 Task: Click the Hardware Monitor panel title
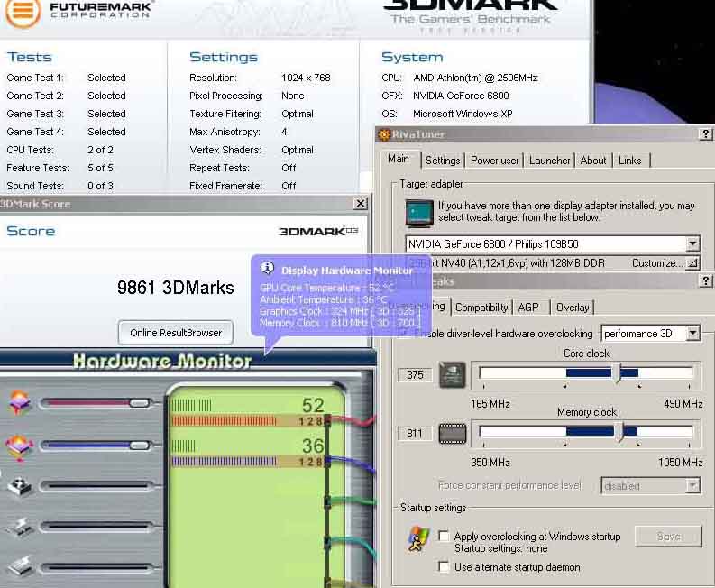162,361
